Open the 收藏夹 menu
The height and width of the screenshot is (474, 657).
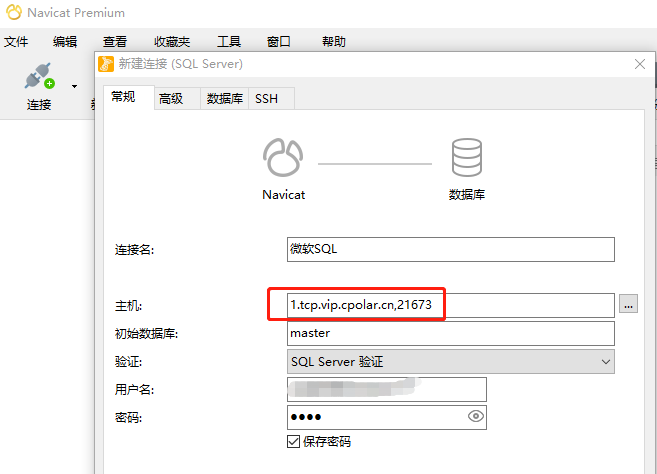[172, 41]
